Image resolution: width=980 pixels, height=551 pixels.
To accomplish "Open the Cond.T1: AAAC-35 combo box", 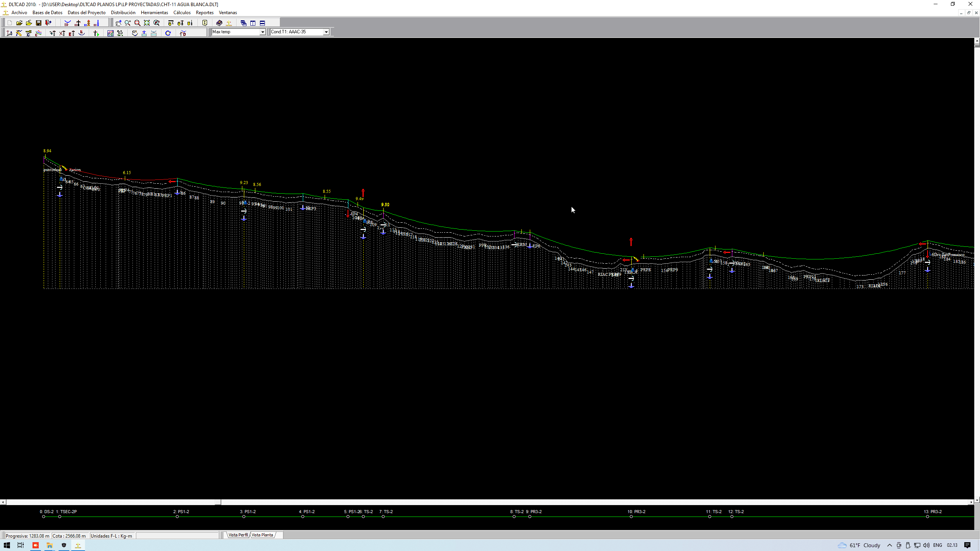I will 326,32.
